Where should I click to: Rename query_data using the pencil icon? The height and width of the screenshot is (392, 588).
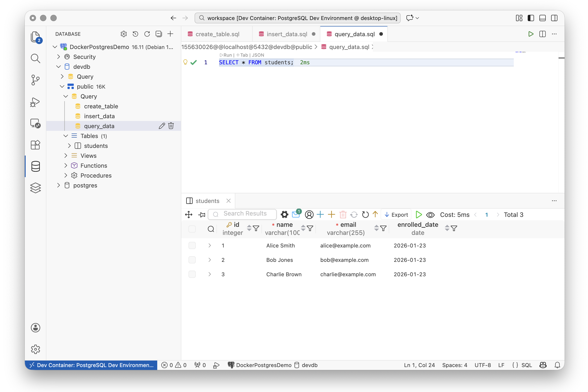click(162, 126)
